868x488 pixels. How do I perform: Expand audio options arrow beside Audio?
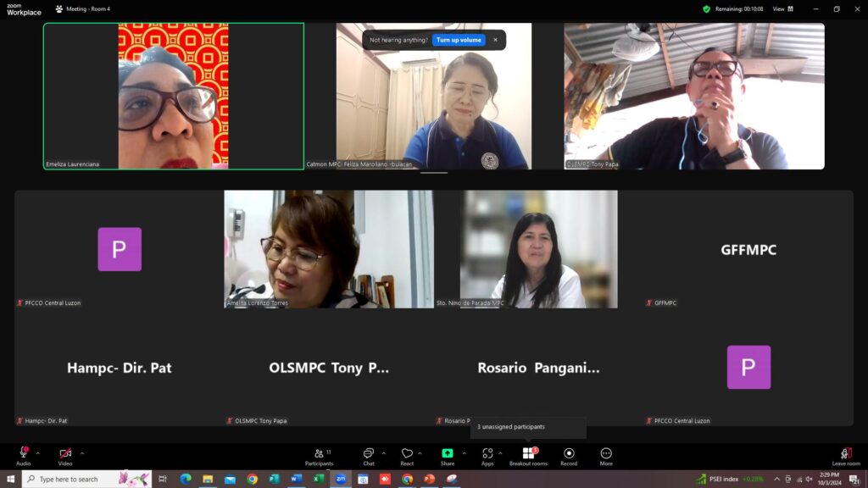[37, 453]
